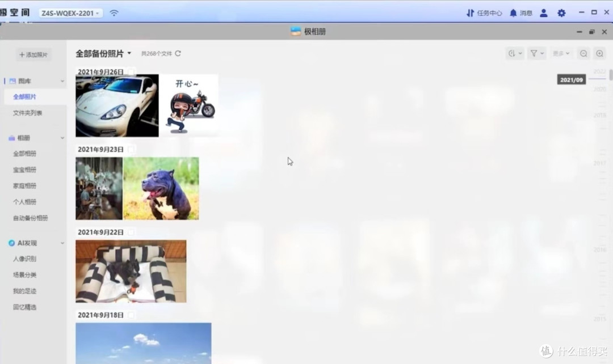
Task: Jump to 2017 on the timeline
Action: coord(599,163)
